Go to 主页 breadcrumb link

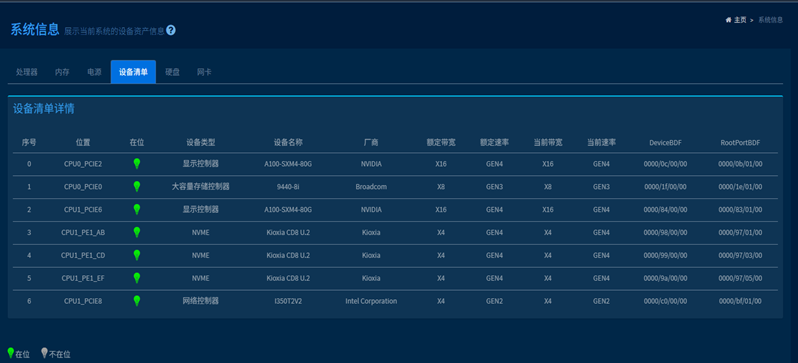[x=740, y=20]
